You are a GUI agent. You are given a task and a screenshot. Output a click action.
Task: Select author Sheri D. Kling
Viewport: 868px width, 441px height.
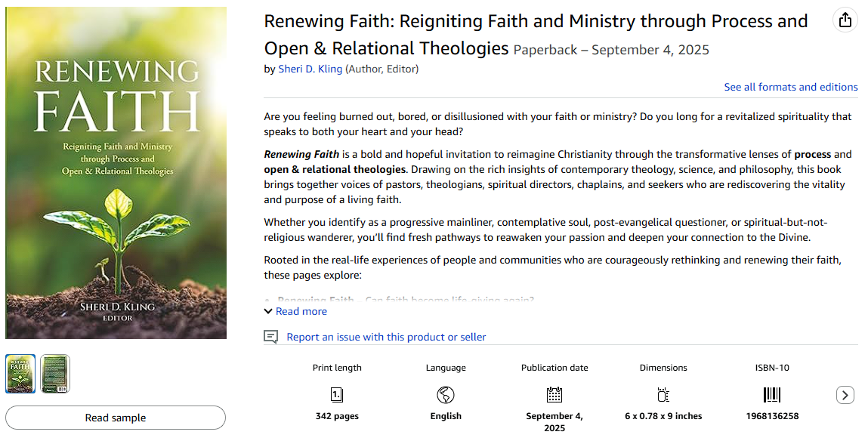click(310, 68)
